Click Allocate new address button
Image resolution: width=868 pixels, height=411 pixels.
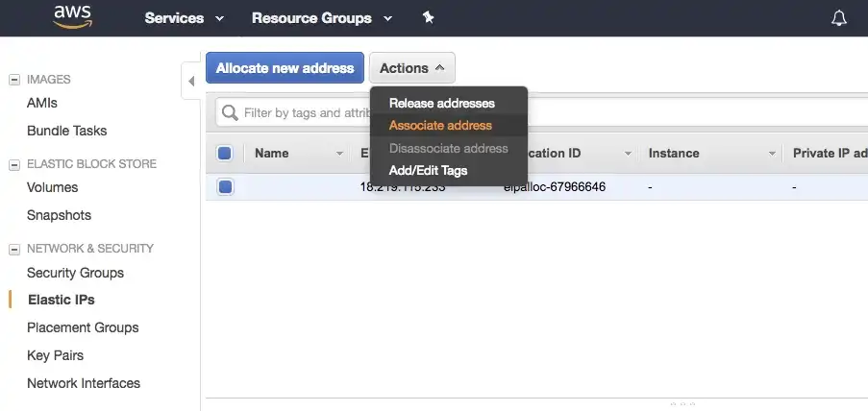click(285, 68)
